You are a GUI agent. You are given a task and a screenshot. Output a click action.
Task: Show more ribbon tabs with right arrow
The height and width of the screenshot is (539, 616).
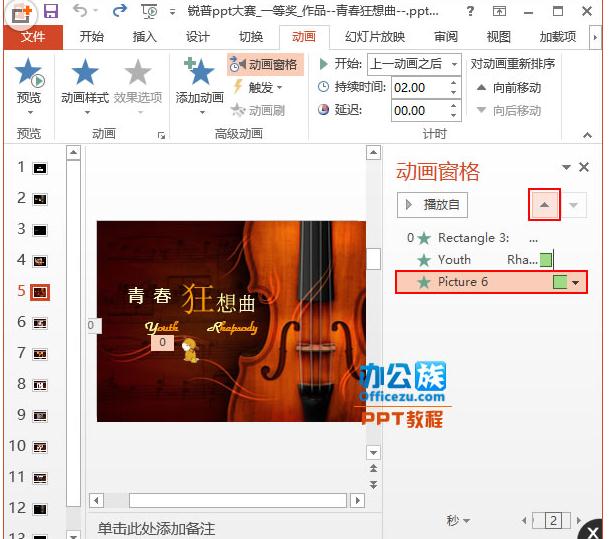595,38
